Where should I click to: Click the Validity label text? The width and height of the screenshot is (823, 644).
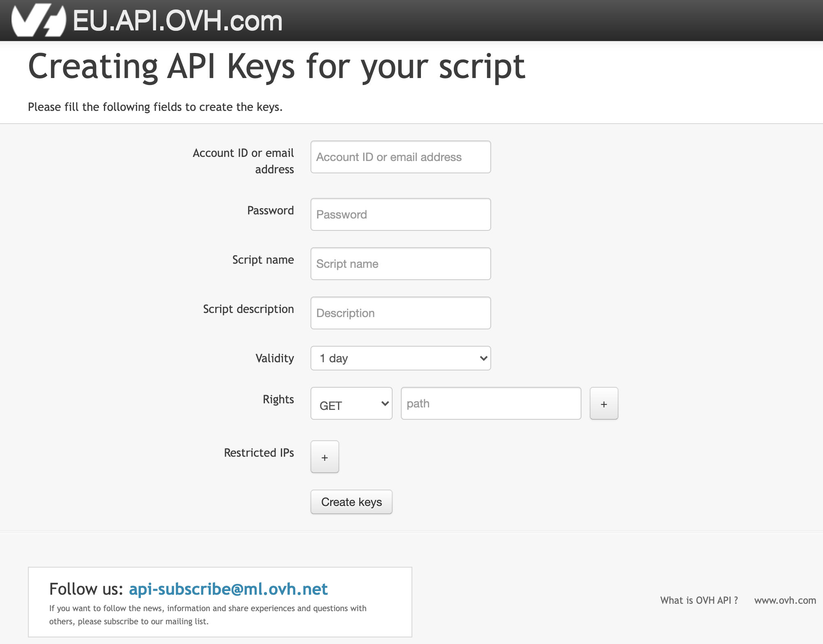point(274,359)
